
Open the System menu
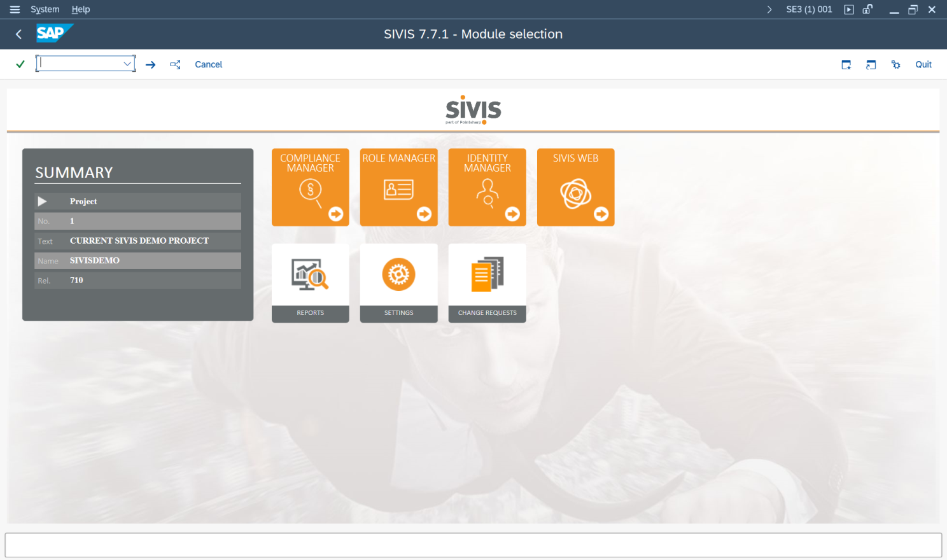[x=45, y=10]
